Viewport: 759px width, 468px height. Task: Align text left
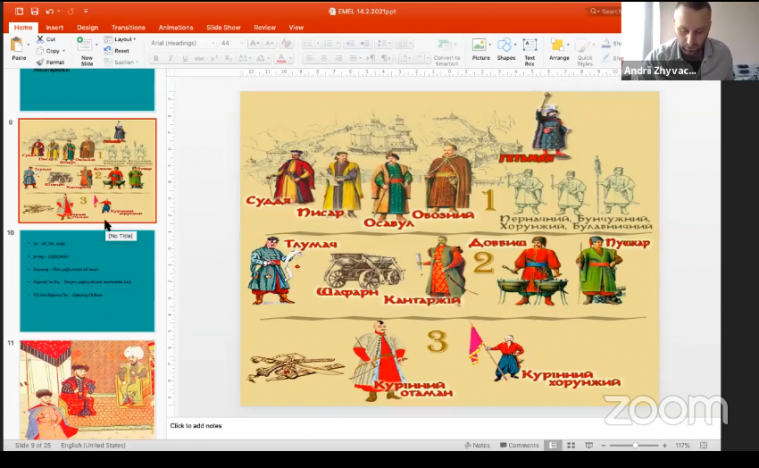309,59
